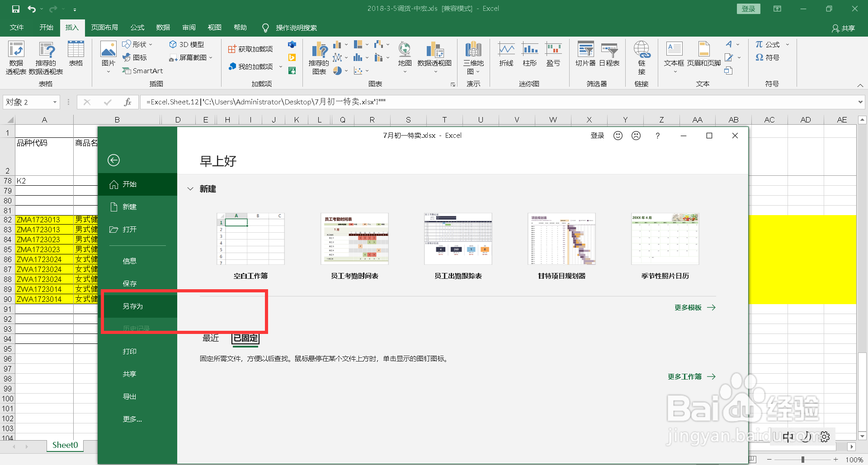Open the 空白工作簿 template thumbnail
The image size is (868, 465).
[x=250, y=239]
